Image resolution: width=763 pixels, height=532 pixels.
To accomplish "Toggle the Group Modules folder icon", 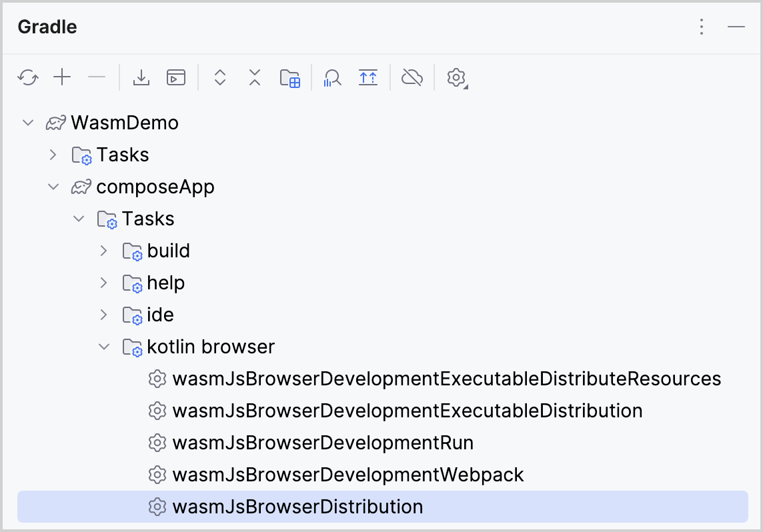I will point(290,78).
